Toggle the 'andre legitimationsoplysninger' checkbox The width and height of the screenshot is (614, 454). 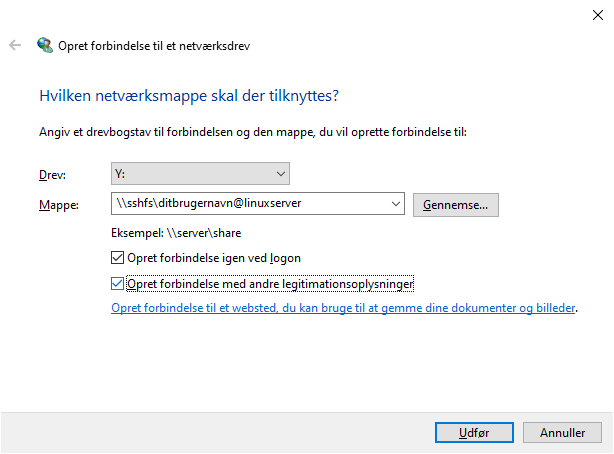click(119, 284)
